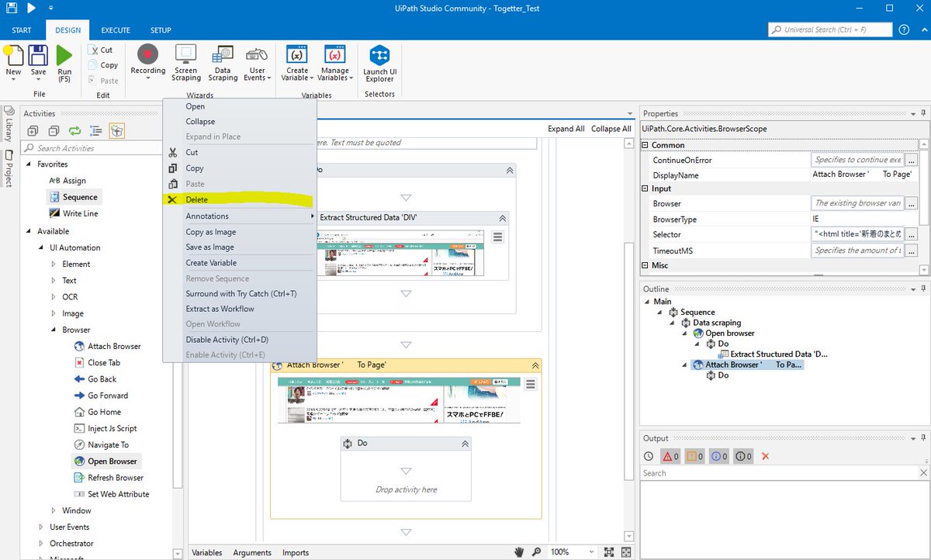Viewport: 931px width, 560px height.
Task: Run the workflow (F5)
Action: coord(64,64)
